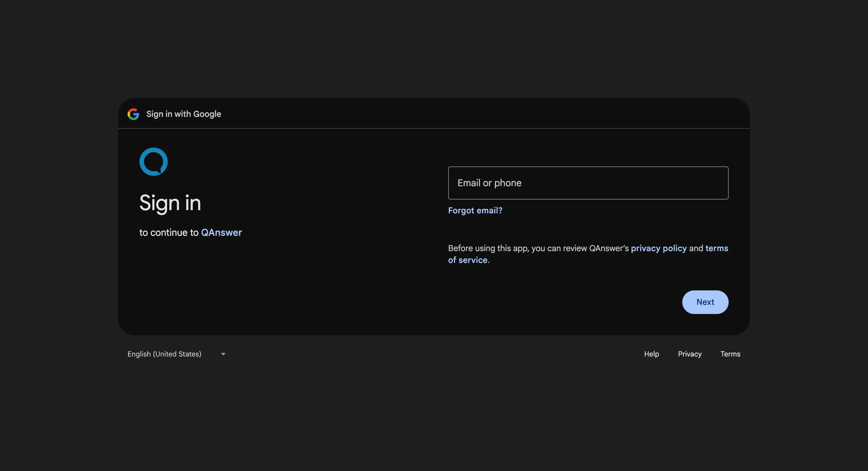This screenshot has height=471, width=868.
Task: Open the Privacy footer link
Action: pos(690,354)
